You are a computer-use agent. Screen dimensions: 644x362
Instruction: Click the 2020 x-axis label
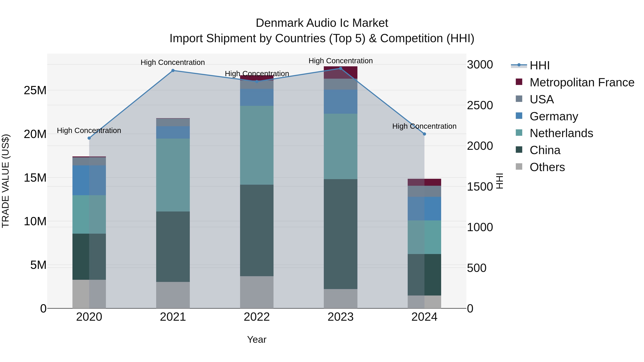click(89, 317)
